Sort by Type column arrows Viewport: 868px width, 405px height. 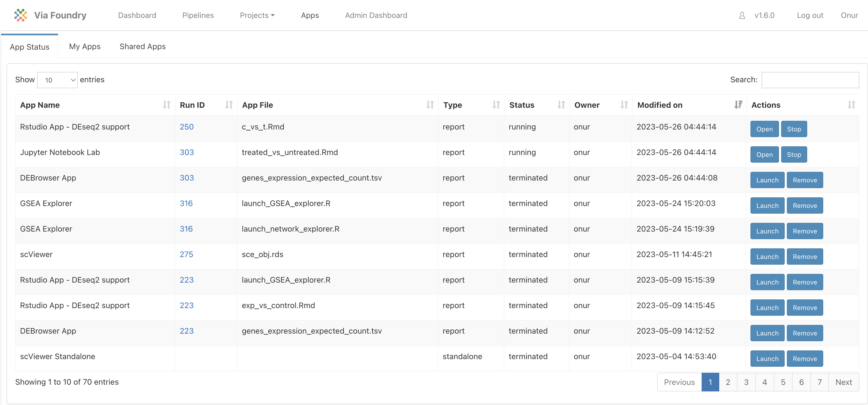pyautogui.click(x=496, y=105)
